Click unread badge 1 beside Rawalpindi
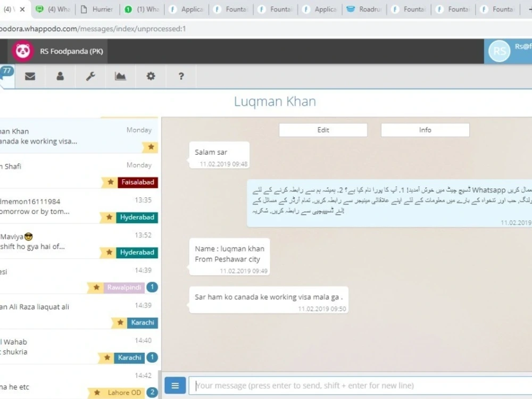 click(152, 287)
